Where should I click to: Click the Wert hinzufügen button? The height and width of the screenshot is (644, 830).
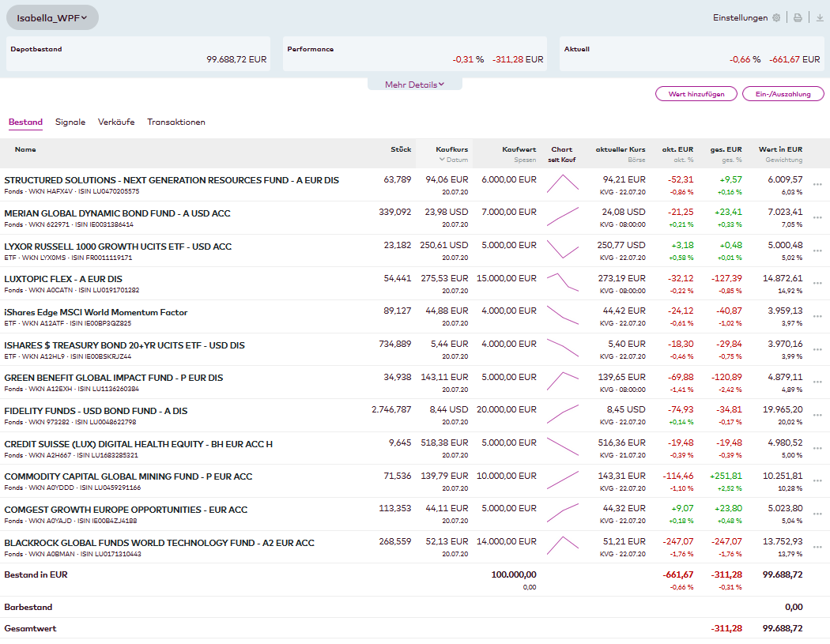[x=696, y=94]
